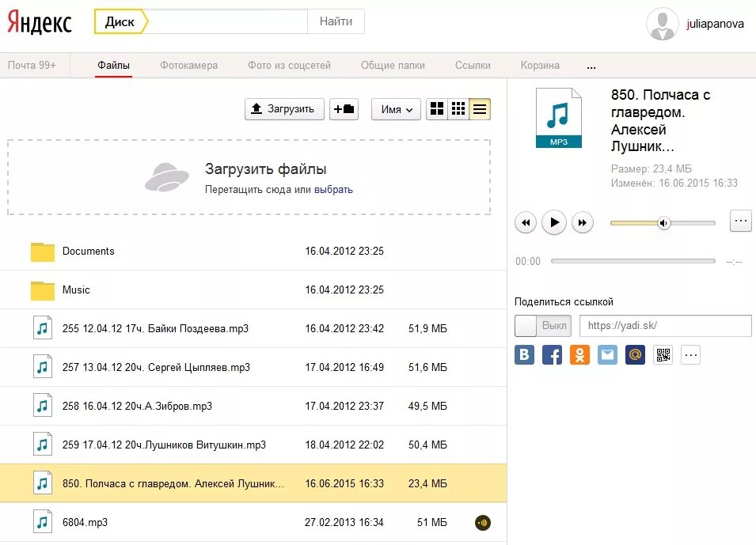The height and width of the screenshot is (545, 756).
Task: Open the Фотокамера tab
Action: point(188,65)
